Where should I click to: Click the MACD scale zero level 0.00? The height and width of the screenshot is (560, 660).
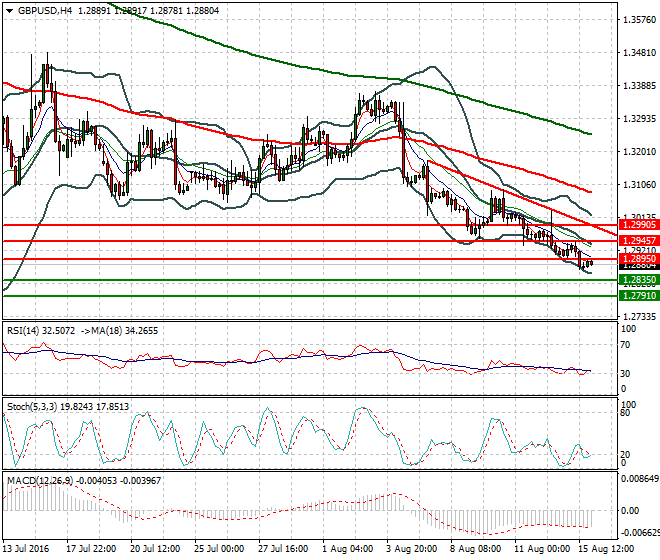coord(630,511)
